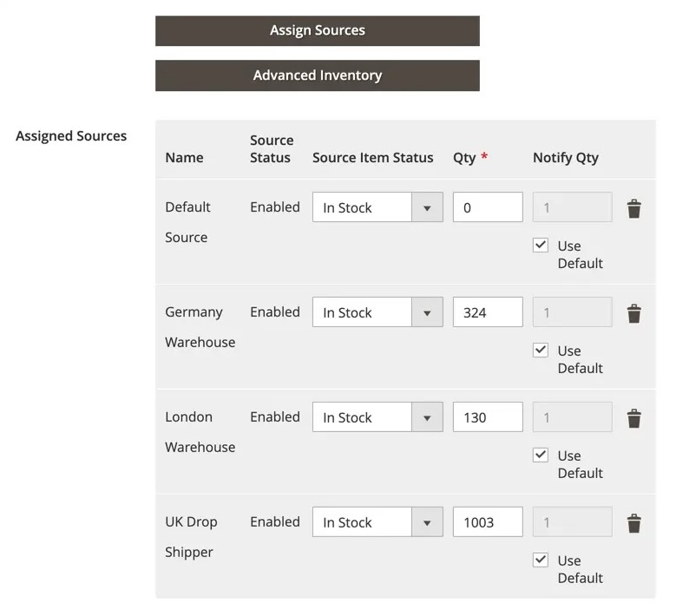Click Germany Warehouse Qty field showing 324
Image resolution: width=676 pixels, height=616 pixels.
pos(488,312)
